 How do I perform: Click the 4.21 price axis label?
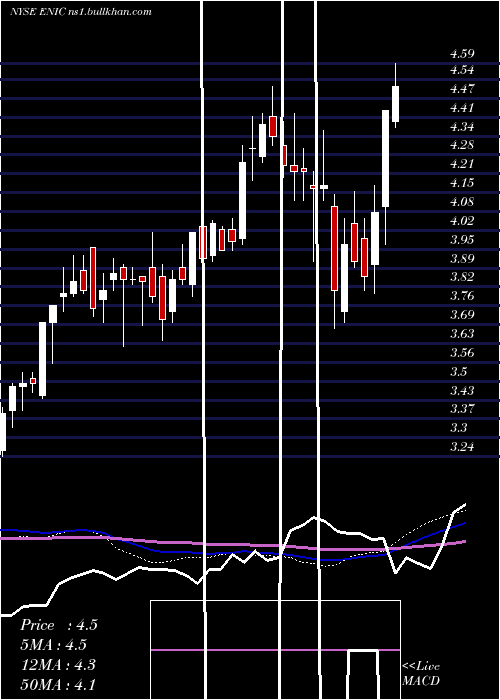pos(462,164)
